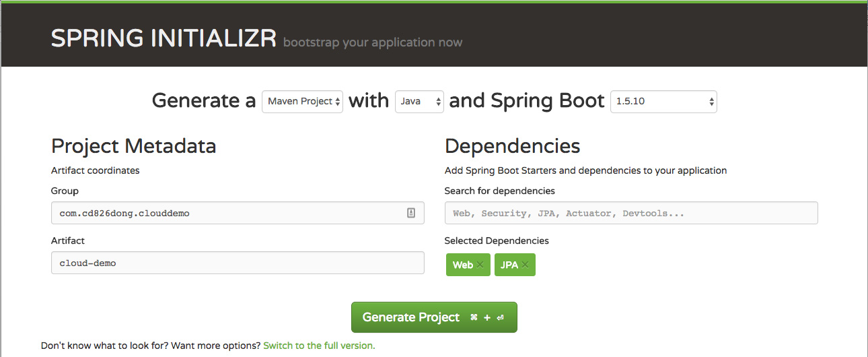Click the Group field label
Image resolution: width=868 pixels, height=357 pixels.
click(65, 191)
